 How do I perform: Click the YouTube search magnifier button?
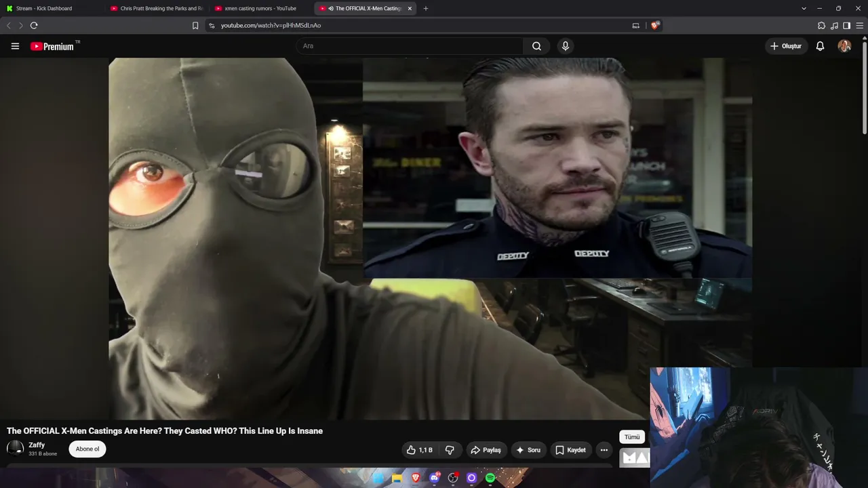536,46
